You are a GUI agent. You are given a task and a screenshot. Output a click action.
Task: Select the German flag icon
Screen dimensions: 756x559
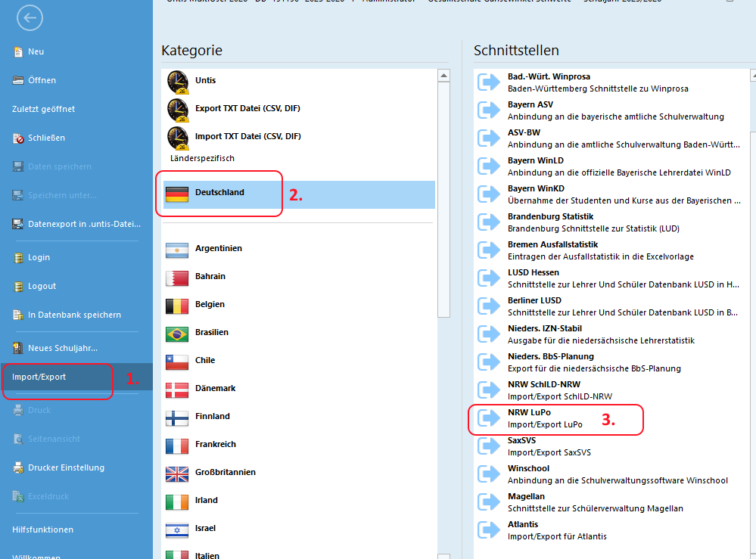pyautogui.click(x=176, y=194)
